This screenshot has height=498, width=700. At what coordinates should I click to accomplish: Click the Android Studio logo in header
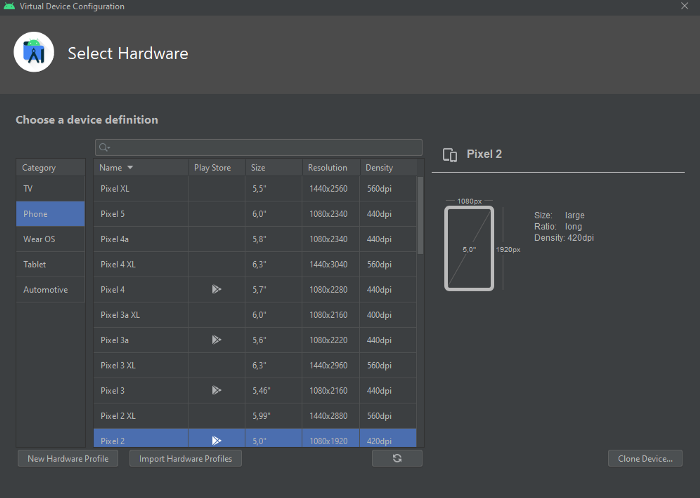click(x=34, y=52)
